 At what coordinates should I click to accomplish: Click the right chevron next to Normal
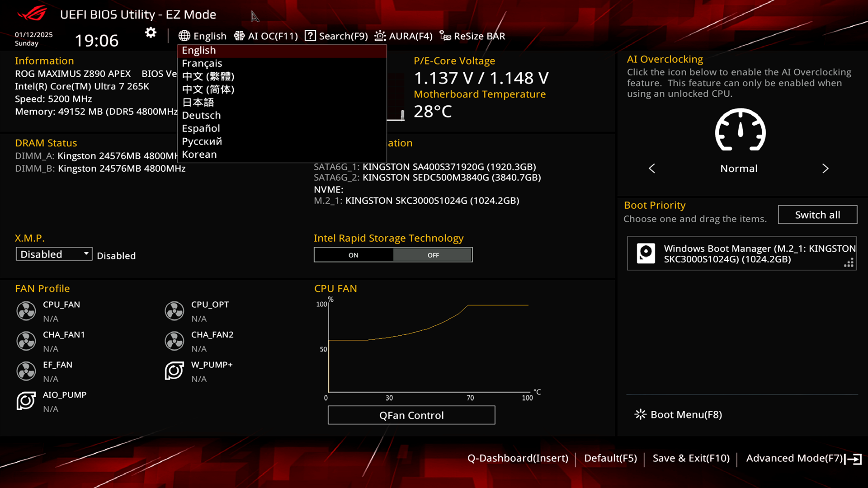point(825,168)
